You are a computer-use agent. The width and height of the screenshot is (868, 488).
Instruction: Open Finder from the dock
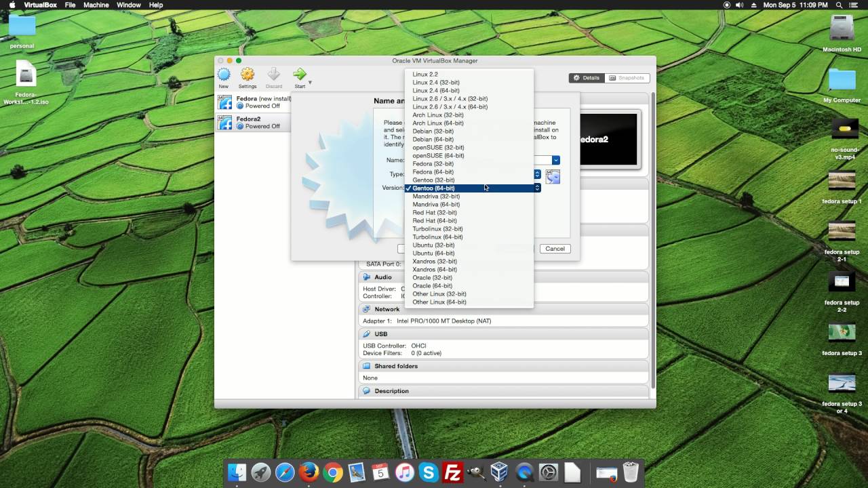click(x=237, y=472)
